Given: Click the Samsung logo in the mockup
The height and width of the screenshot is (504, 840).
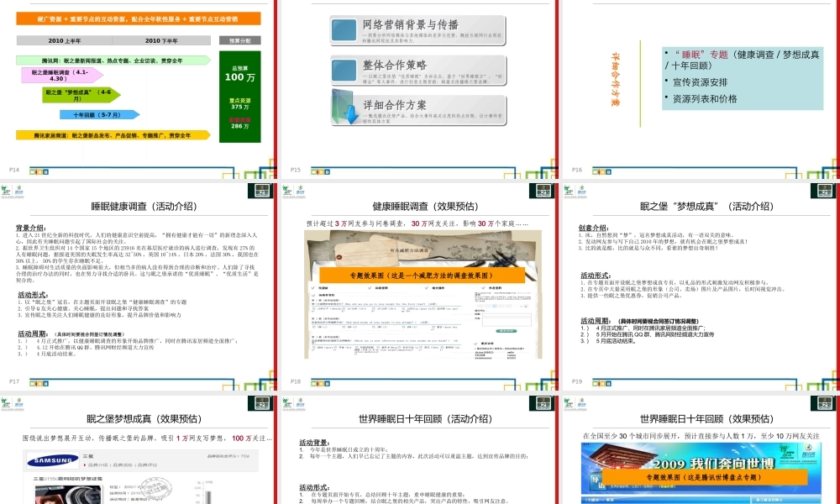Looking at the screenshot, I should [x=53, y=460].
